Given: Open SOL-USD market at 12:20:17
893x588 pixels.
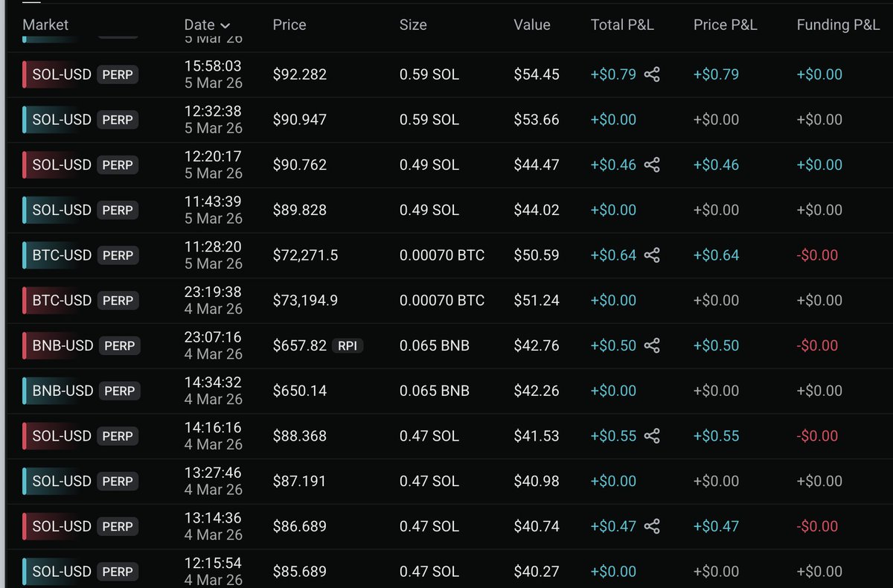Looking at the screenshot, I should (62, 164).
